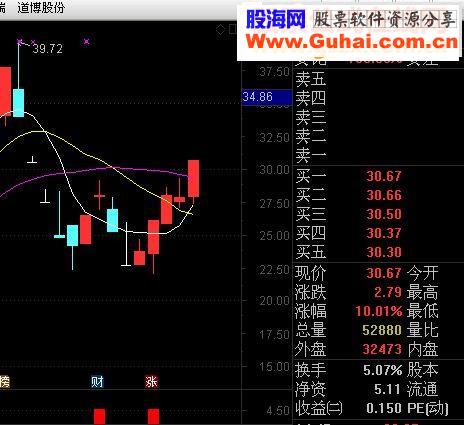
Task: Click the 涨幅 value 10.01%
Action: click(379, 311)
